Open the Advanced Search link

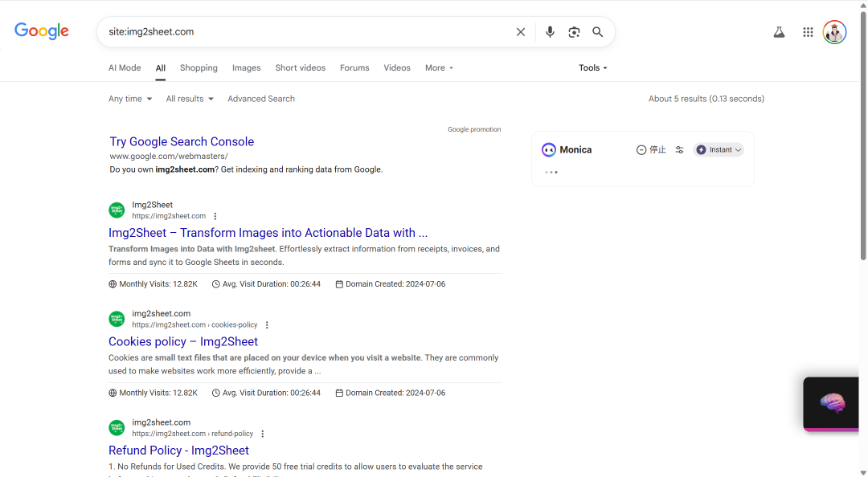[260, 99]
